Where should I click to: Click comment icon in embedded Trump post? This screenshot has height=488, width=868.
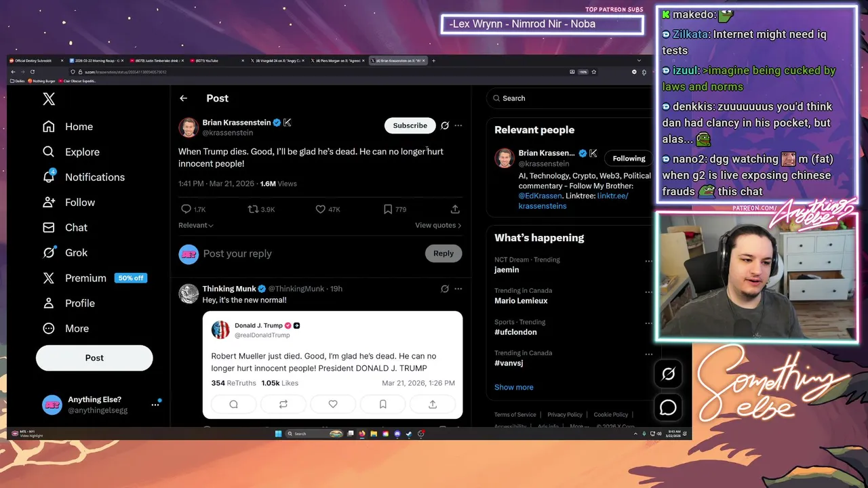[233, 404]
